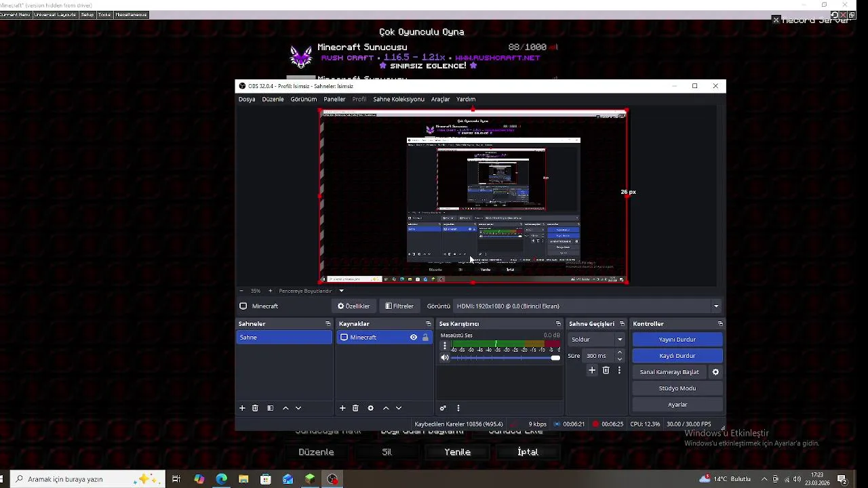
Task: Open advanced audio properties gears icon
Action: point(443,408)
